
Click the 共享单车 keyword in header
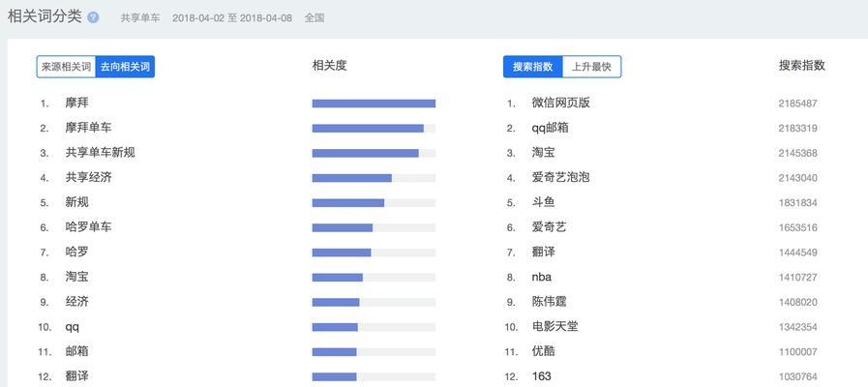click(x=140, y=17)
